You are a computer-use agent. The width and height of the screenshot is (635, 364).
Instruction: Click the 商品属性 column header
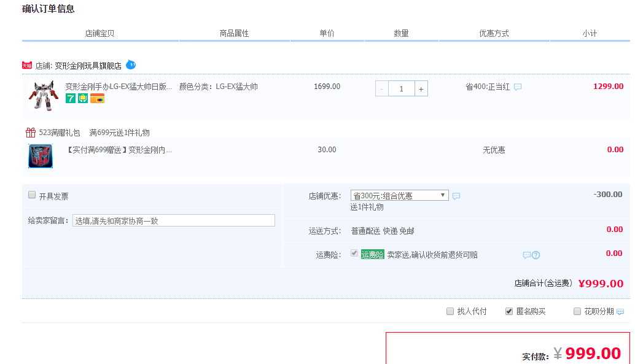[x=234, y=33]
